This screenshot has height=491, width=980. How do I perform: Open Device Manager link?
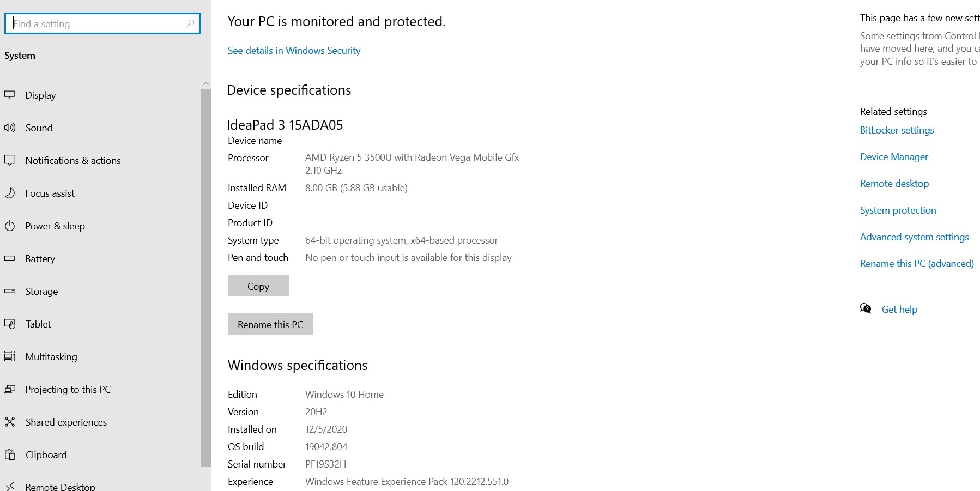click(894, 157)
